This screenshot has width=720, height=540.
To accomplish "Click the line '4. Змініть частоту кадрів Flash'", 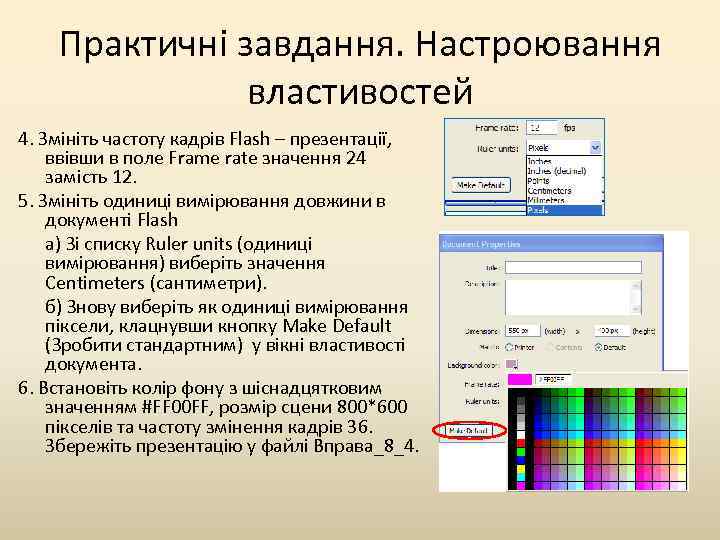I will coord(205,139).
